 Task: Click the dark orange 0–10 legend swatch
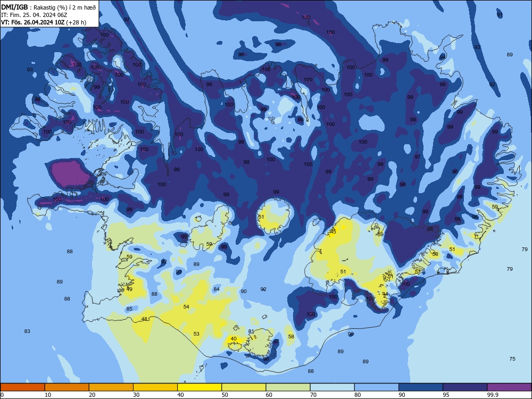pos(22,387)
